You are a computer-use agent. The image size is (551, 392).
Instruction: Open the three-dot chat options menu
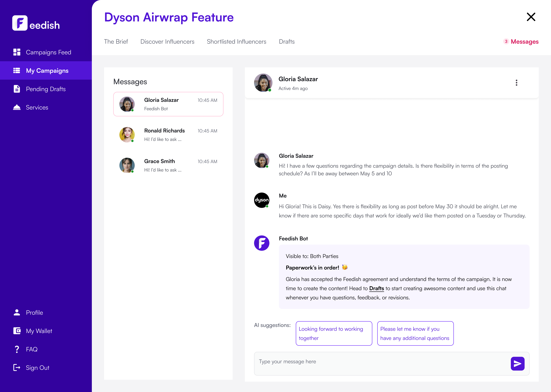point(516,83)
